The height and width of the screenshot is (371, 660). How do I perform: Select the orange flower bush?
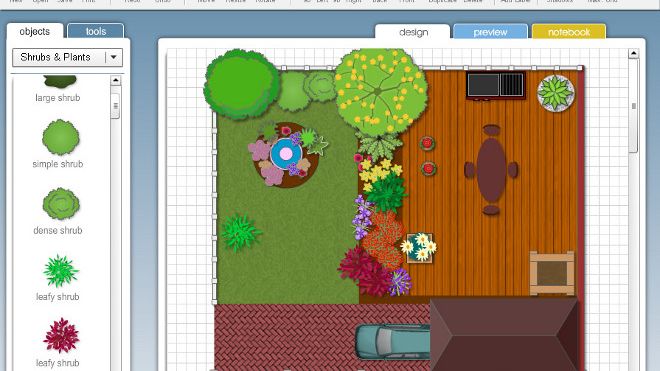[382, 240]
